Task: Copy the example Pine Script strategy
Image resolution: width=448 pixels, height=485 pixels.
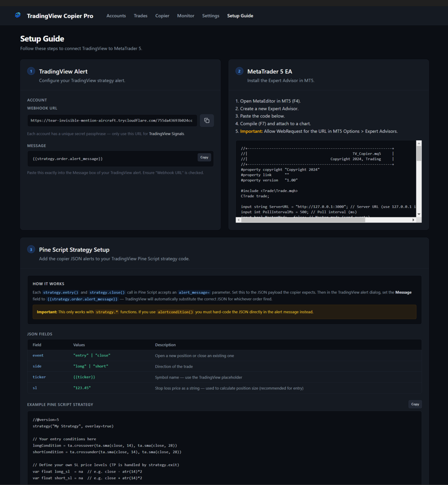Action: point(415,404)
